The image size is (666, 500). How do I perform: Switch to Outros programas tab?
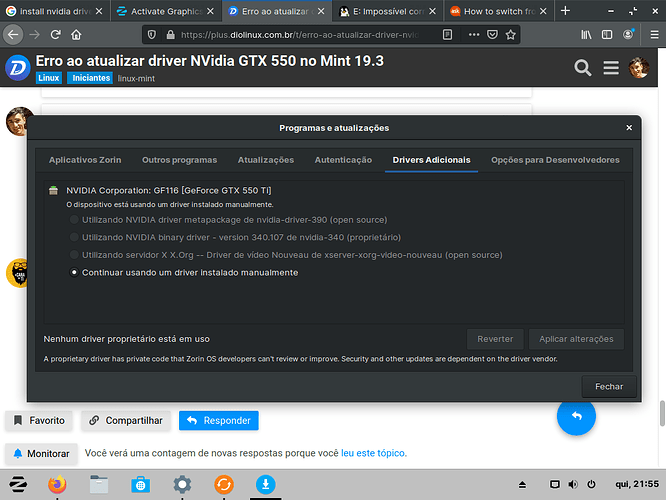[179, 160]
